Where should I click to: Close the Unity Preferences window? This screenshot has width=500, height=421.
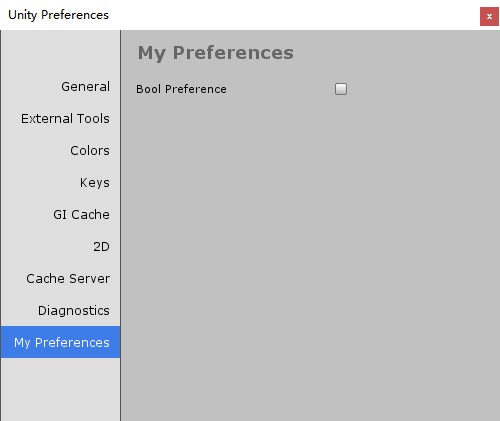pyautogui.click(x=489, y=16)
